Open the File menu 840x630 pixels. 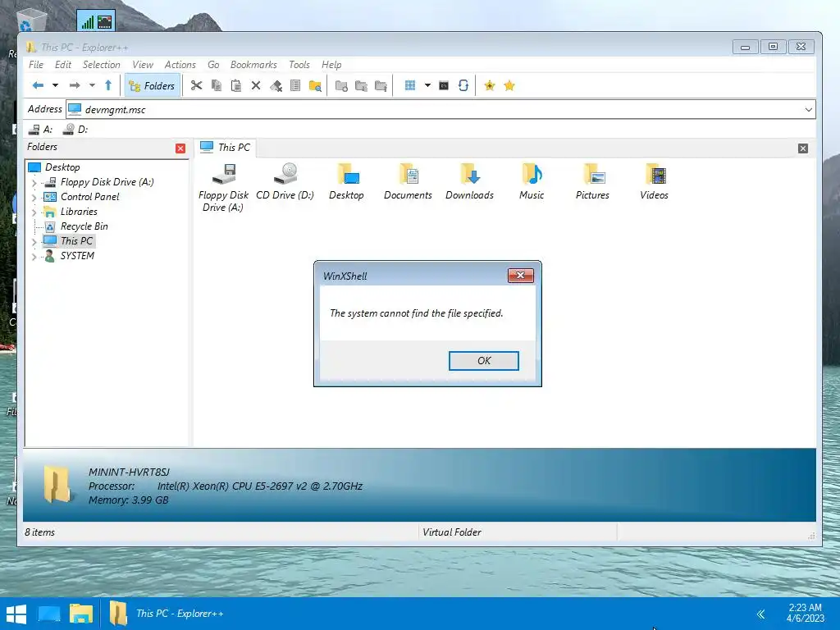pos(36,65)
